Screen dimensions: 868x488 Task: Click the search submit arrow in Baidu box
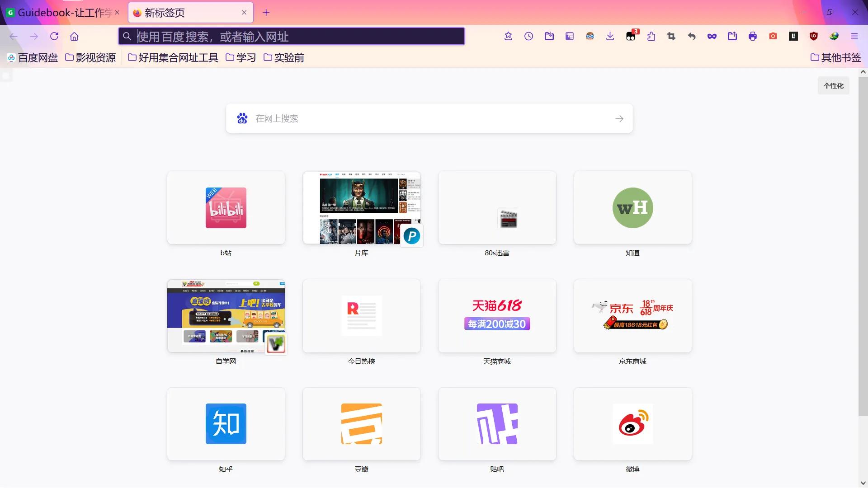(x=619, y=118)
